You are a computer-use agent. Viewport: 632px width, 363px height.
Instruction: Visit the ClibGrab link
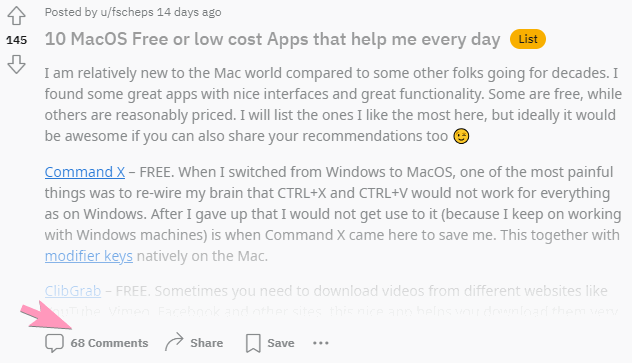point(73,291)
